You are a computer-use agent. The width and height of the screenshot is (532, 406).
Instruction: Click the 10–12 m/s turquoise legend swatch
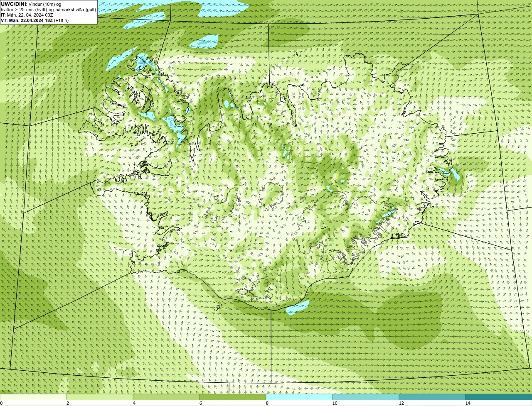pyautogui.click(x=366, y=397)
